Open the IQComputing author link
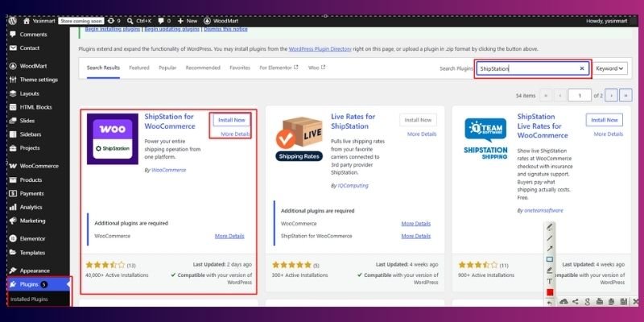The height and width of the screenshot is (322, 644). (x=353, y=186)
